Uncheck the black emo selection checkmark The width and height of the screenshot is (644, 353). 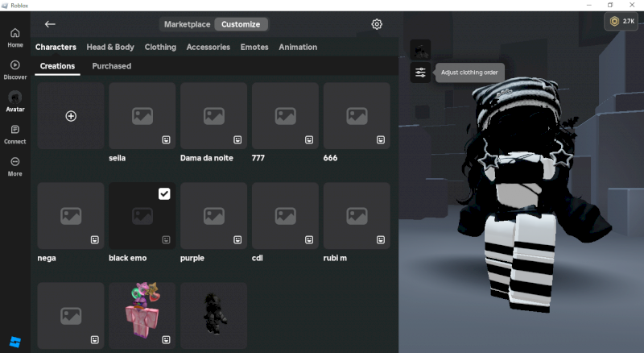[164, 193]
